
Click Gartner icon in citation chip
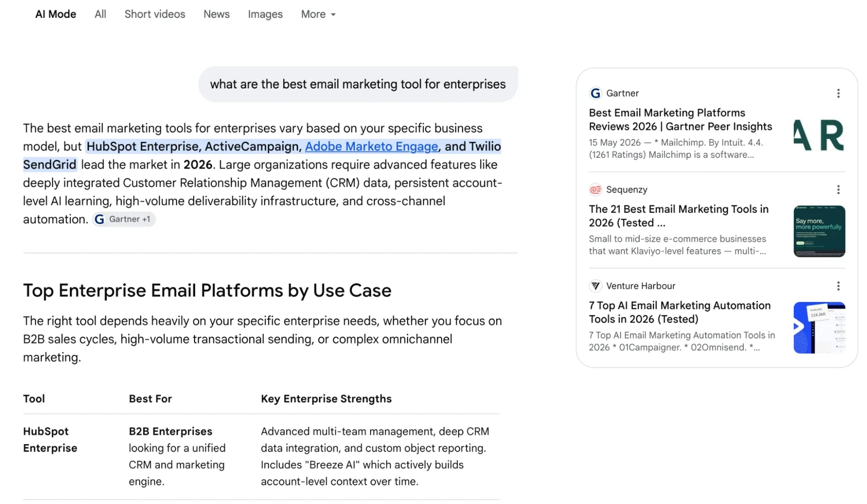pos(99,219)
